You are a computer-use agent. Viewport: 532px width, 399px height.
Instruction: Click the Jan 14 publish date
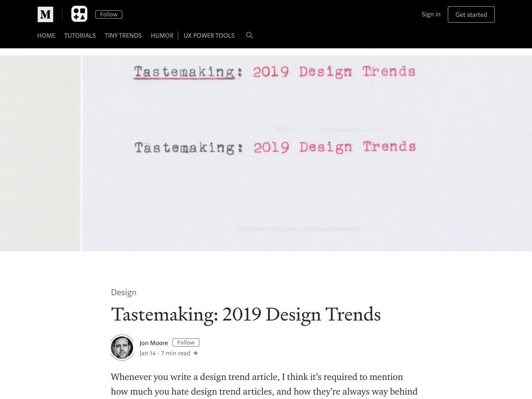click(x=148, y=353)
